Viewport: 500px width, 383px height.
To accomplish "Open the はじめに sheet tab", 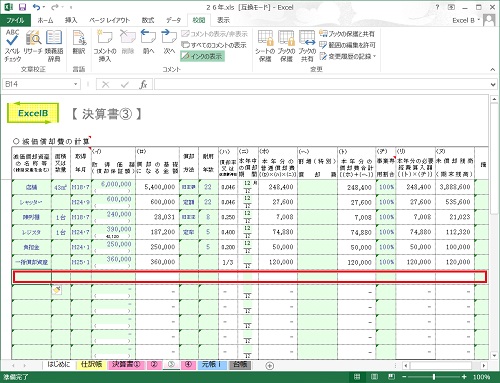I will pos(59,364).
